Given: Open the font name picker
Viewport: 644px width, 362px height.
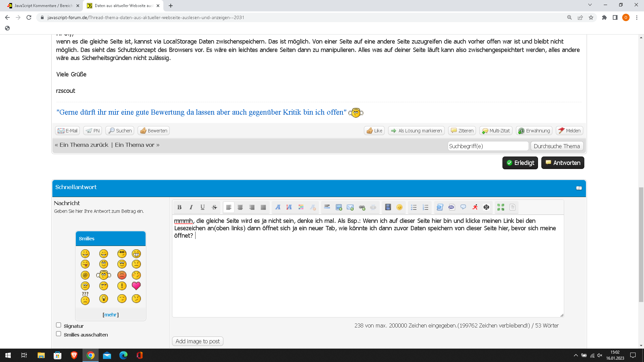Looking at the screenshot, I should [x=278, y=207].
